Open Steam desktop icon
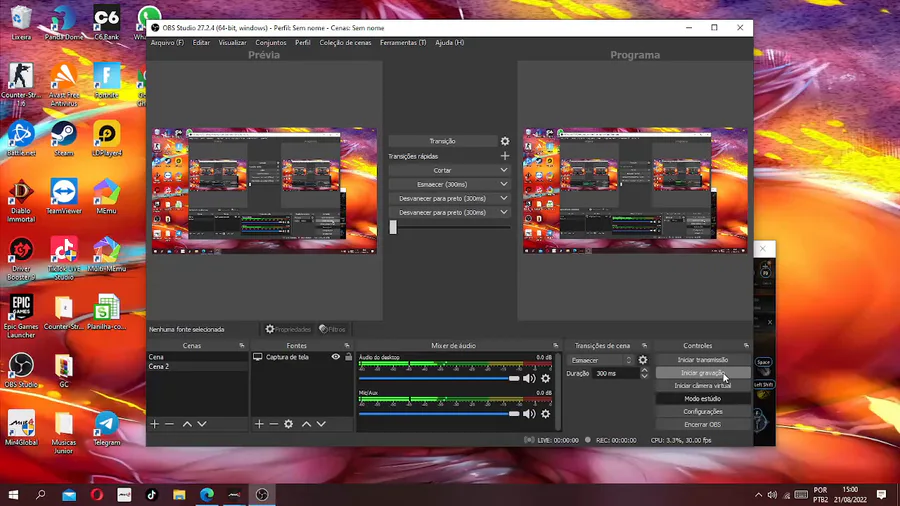 64,139
